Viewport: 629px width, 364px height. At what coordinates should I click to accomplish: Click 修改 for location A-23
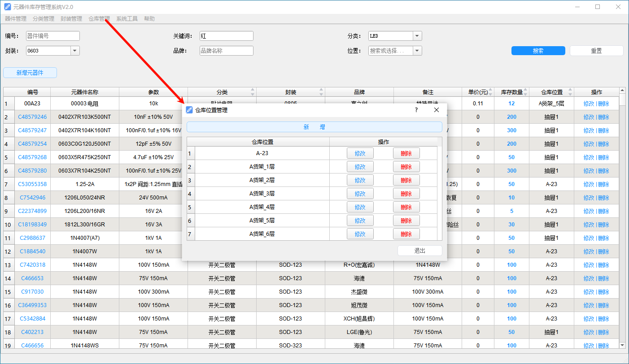point(360,153)
